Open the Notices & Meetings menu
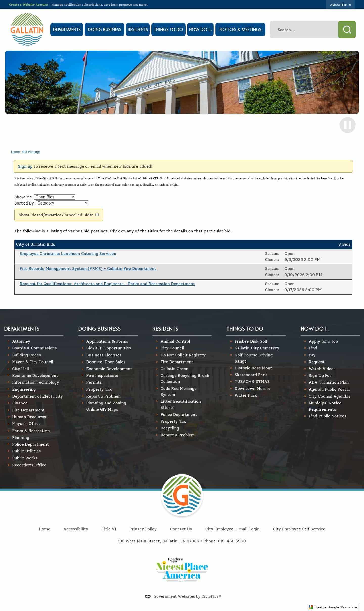This screenshot has height=611, width=364. [x=240, y=30]
